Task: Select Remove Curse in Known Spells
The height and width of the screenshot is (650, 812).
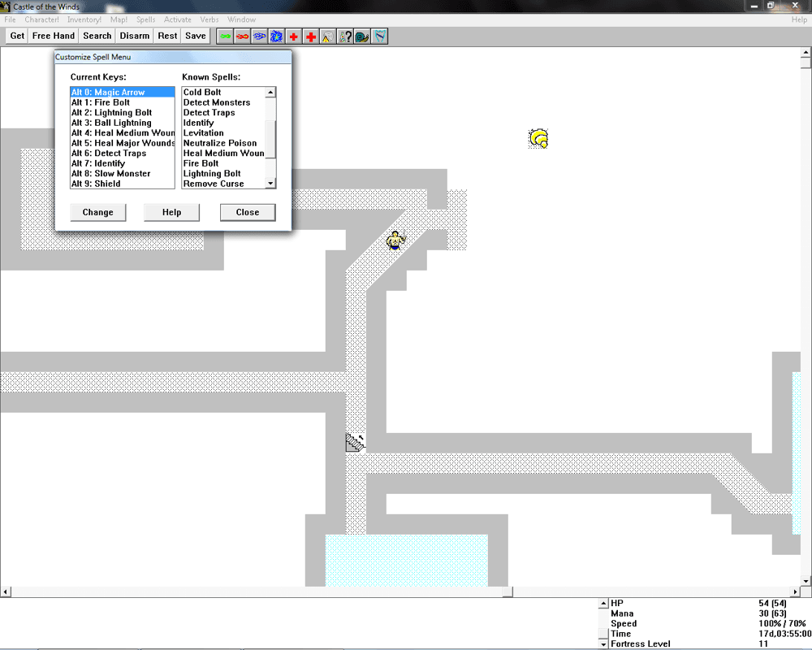Action: [224, 184]
